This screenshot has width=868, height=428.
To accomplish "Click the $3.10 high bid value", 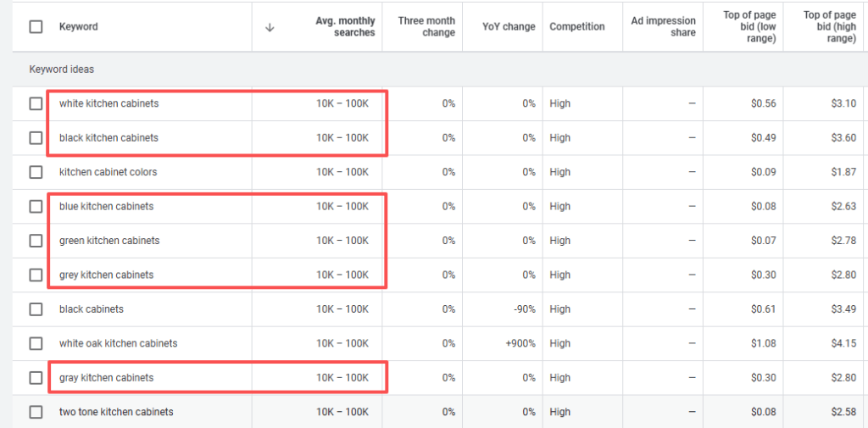I will [843, 103].
